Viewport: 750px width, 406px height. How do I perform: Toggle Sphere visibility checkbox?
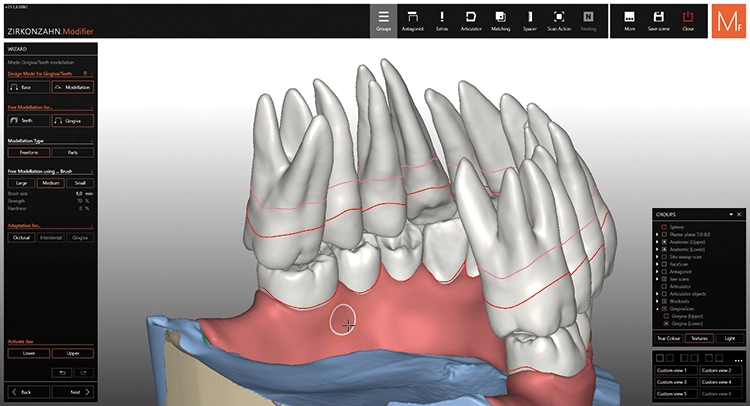[x=664, y=227]
